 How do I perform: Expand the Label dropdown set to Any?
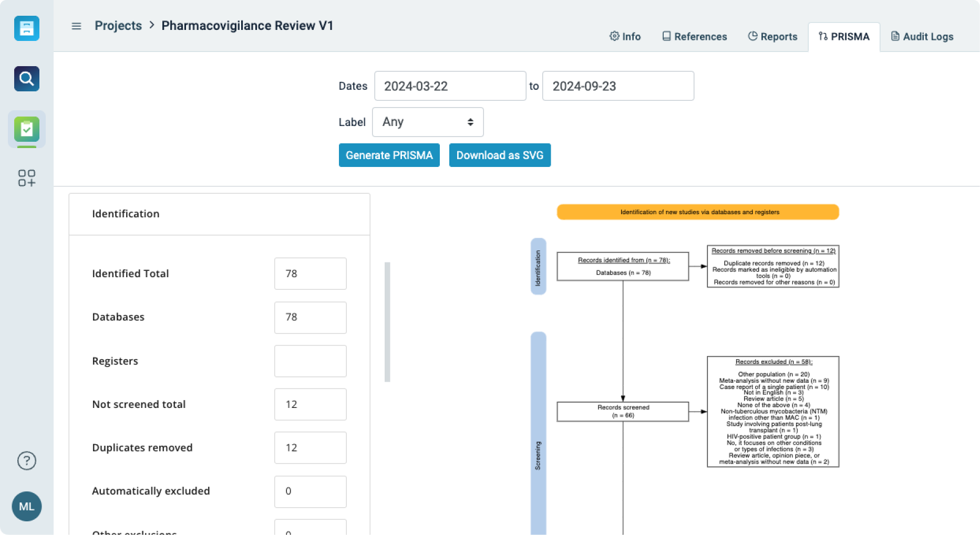(x=428, y=122)
